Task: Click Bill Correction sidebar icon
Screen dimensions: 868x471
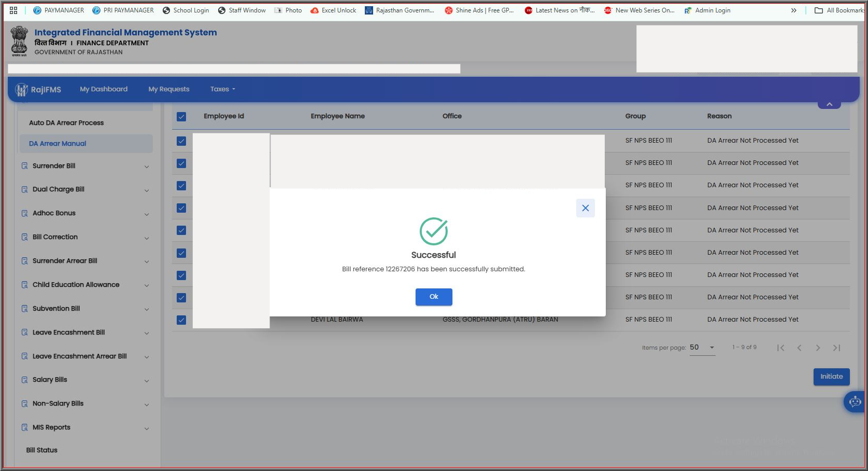Action: [24, 237]
